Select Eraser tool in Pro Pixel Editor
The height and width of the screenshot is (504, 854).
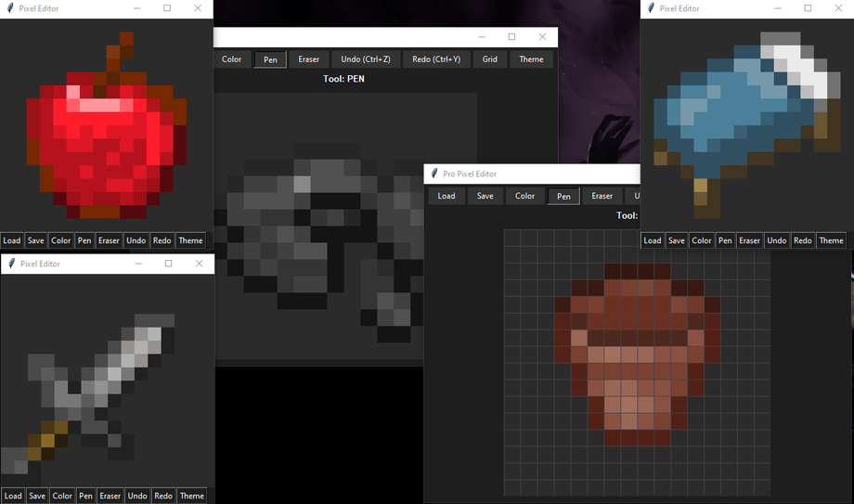[602, 196]
